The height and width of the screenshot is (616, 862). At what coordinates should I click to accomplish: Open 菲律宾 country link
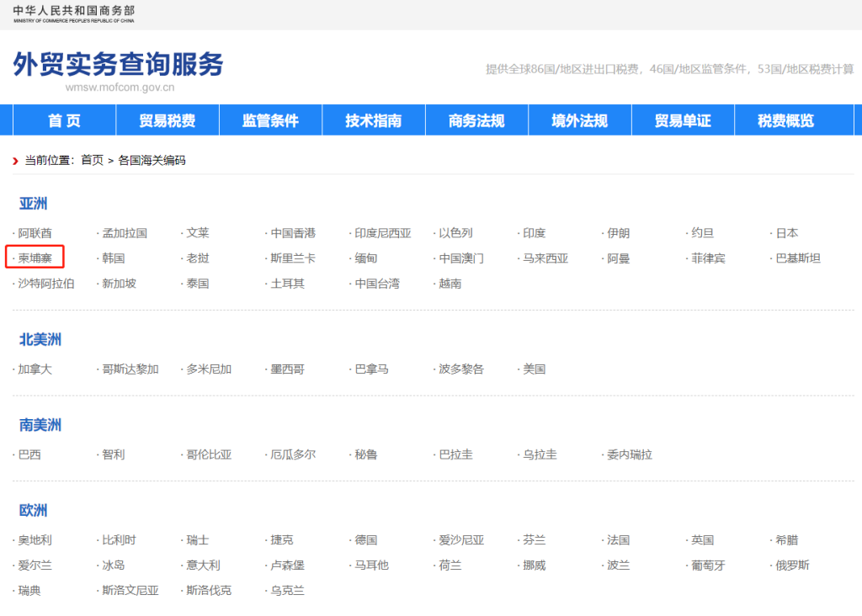tap(708, 258)
